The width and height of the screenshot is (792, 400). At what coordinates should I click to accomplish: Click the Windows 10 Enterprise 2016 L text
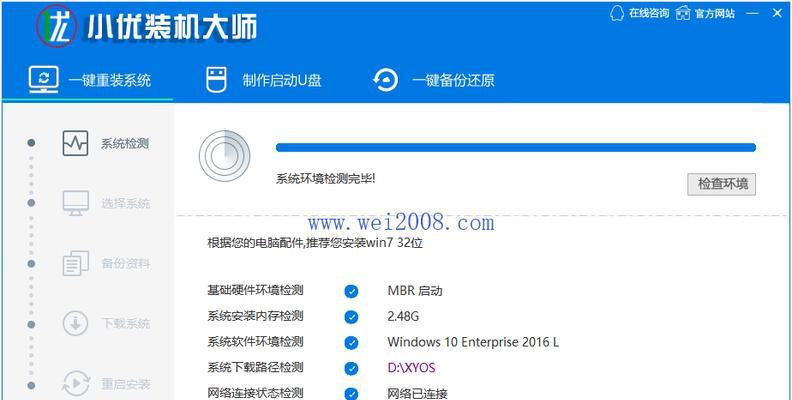coord(473,342)
